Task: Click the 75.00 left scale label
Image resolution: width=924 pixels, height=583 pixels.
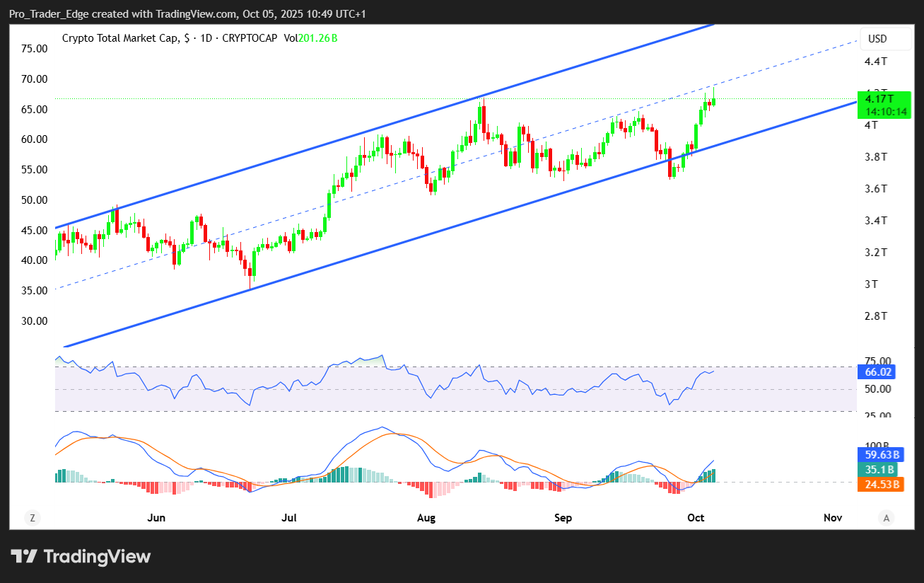Action: 34,49
